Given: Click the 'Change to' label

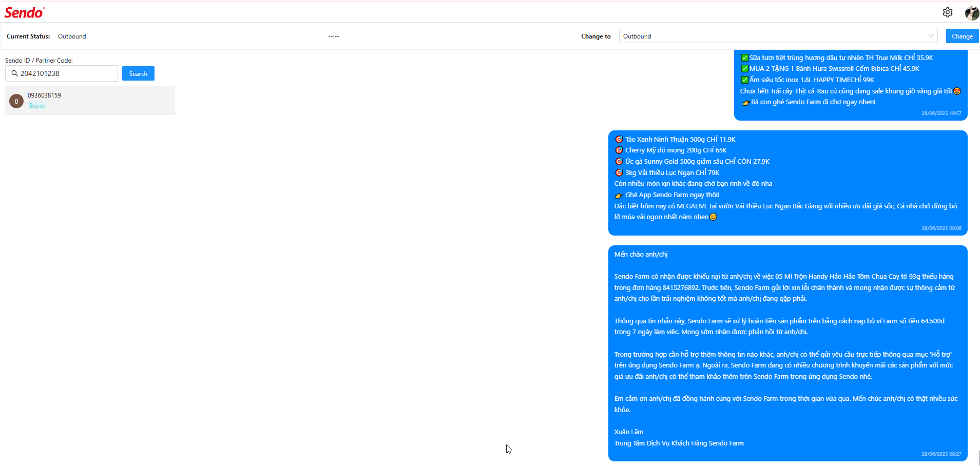Looking at the screenshot, I should pos(596,36).
